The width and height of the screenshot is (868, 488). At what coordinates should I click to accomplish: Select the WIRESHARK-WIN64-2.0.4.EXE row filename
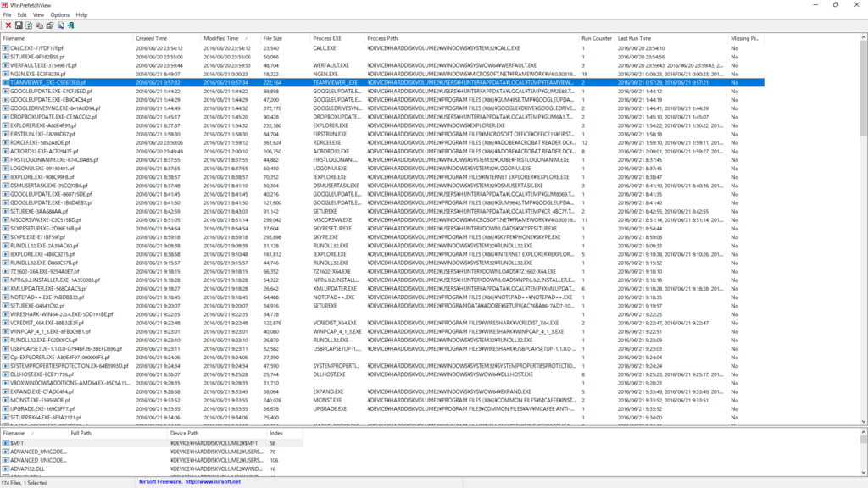click(61, 314)
